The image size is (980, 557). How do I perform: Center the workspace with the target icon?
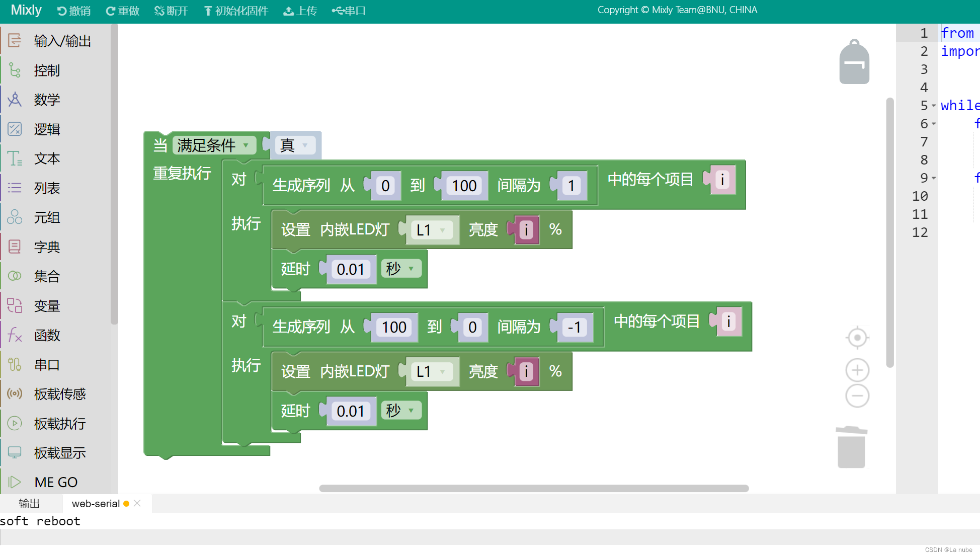point(857,338)
